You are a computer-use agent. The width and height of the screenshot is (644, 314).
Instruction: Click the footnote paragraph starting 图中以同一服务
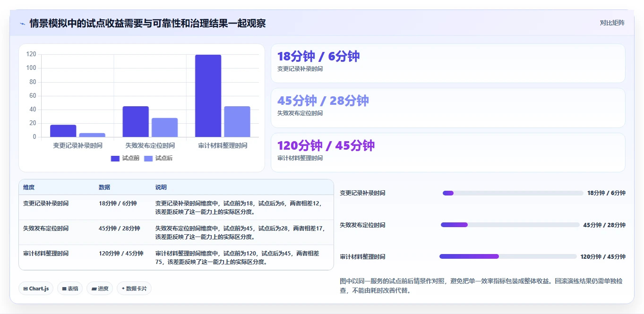[481, 286]
